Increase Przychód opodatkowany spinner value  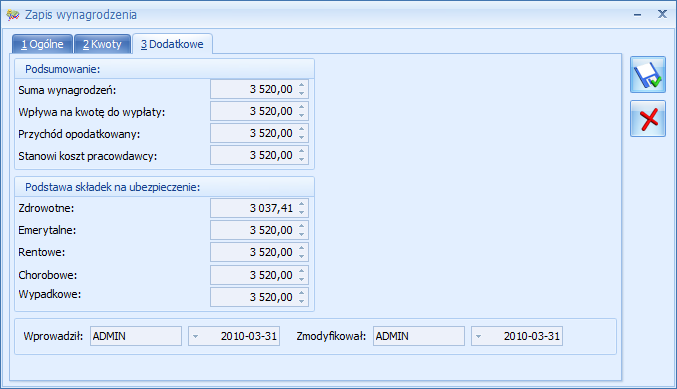tap(301, 129)
